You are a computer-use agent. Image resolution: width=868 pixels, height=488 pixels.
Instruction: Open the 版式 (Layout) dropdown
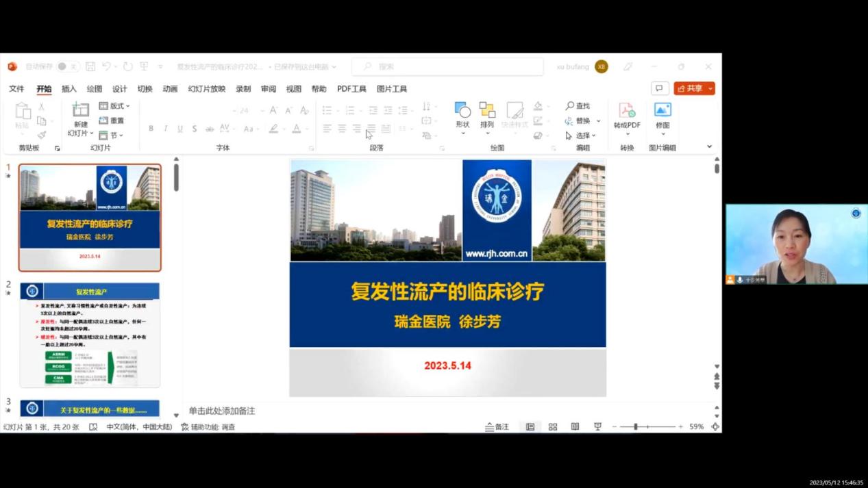coord(114,105)
